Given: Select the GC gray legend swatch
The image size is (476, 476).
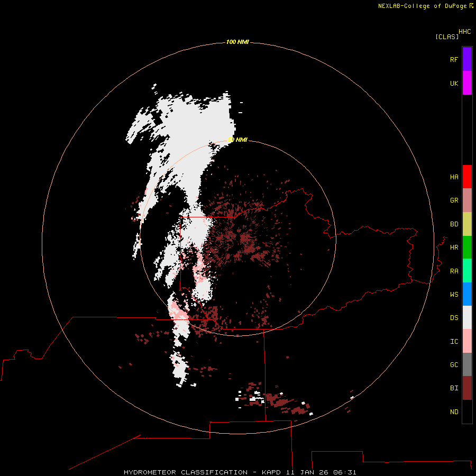Looking at the screenshot, I should pos(467,364).
